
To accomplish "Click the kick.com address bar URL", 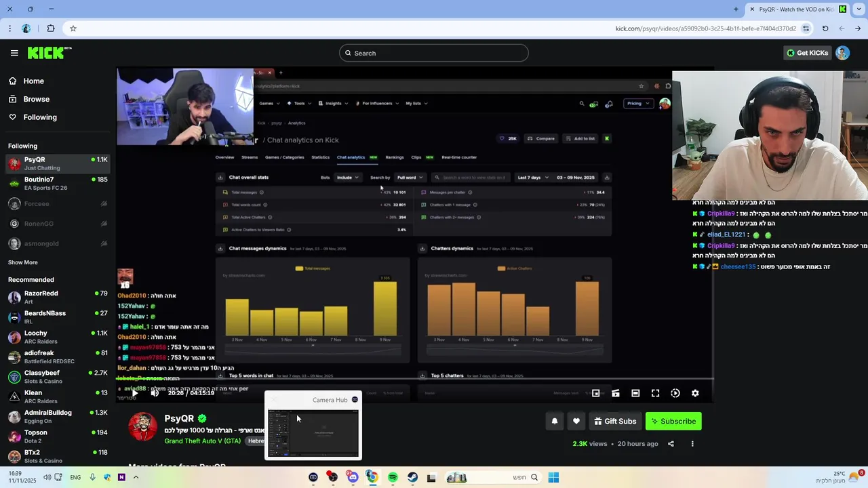I will pos(705,28).
